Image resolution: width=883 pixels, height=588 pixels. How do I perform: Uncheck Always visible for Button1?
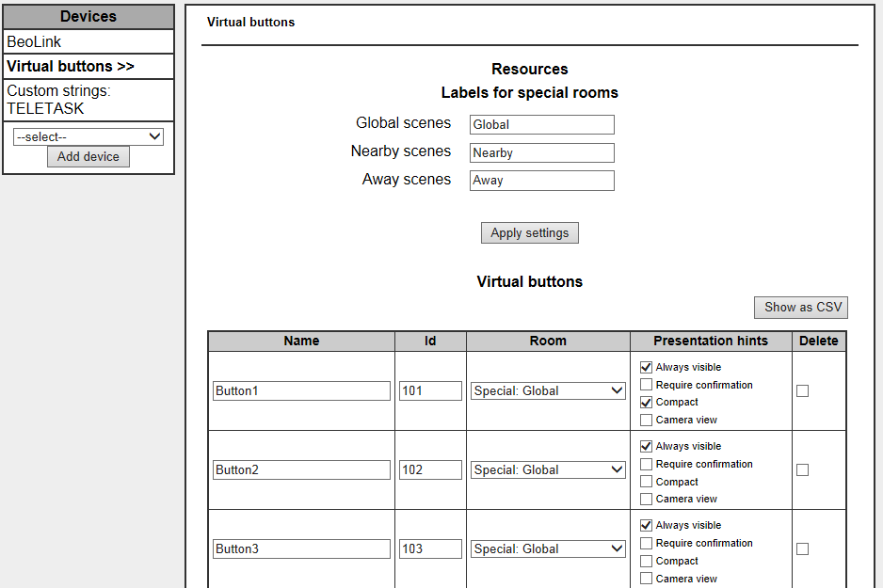646,367
